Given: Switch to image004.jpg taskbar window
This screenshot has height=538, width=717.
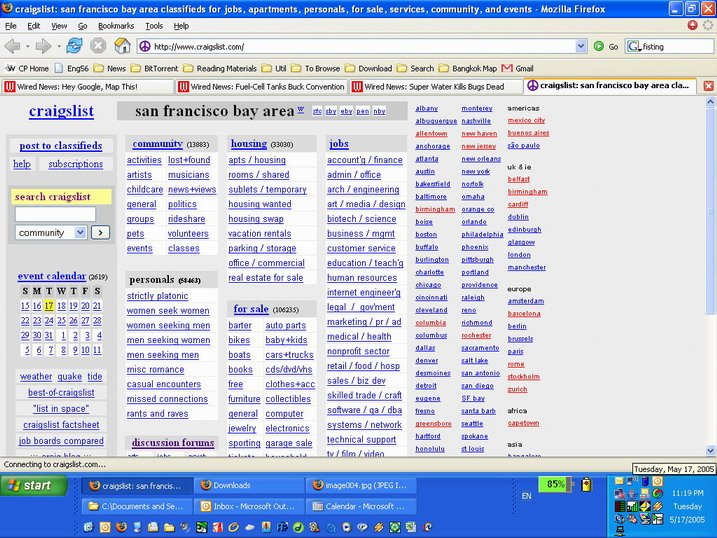Looking at the screenshot, I should 361,485.
